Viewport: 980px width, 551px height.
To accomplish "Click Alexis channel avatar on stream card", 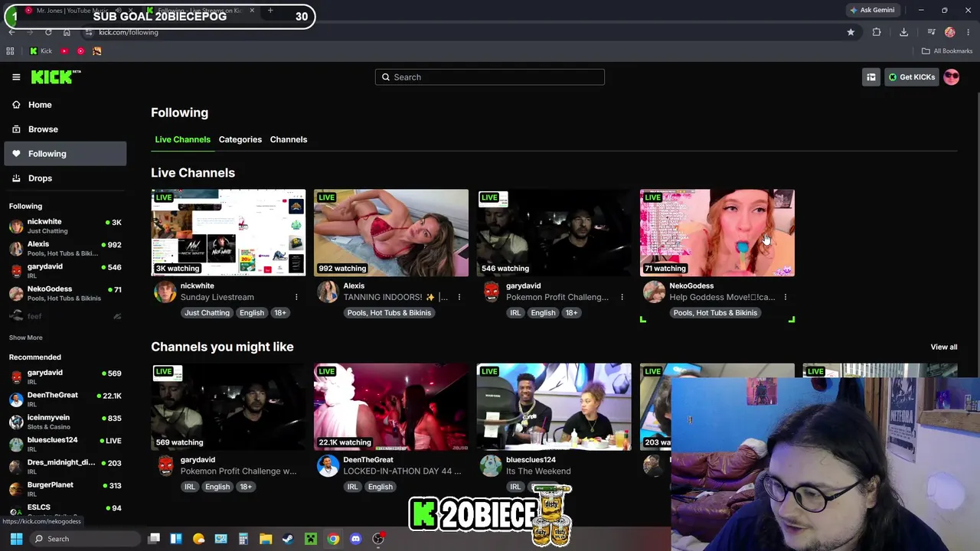I will 328,292.
